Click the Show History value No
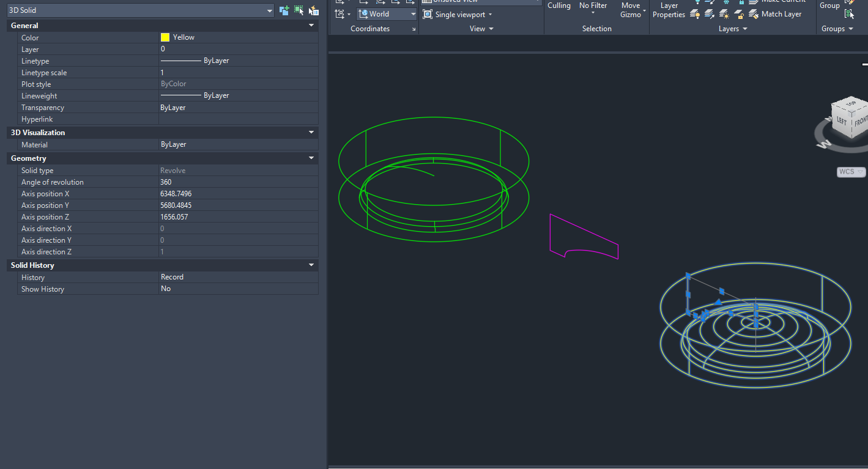 [239, 289]
